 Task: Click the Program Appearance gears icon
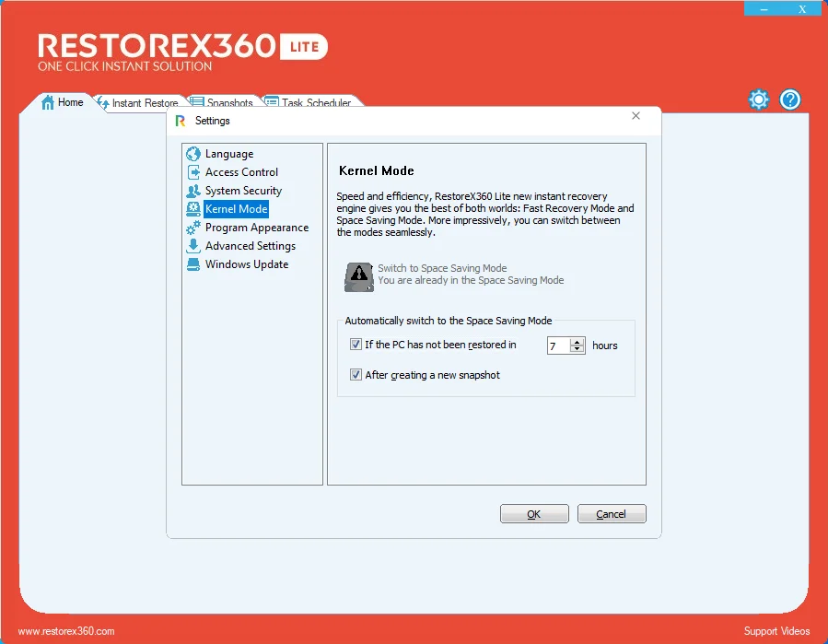coord(193,228)
